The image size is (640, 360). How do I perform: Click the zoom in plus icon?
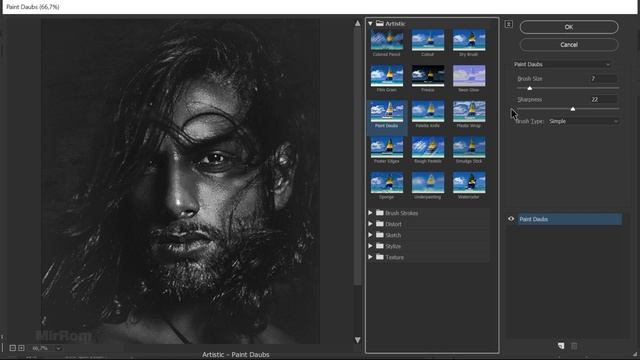pyautogui.click(x=21, y=348)
